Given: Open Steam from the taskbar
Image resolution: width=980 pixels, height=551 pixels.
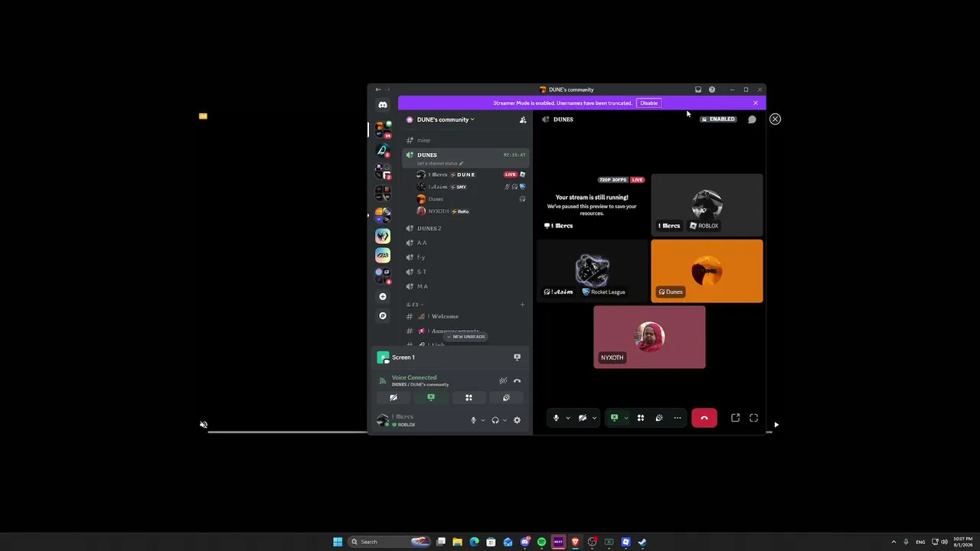Looking at the screenshot, I should [x=642, y=542].
